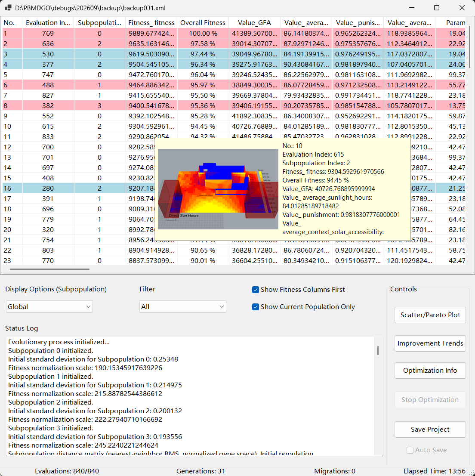Click the Subpopulation column header
The height and width of the screenshot is (476, 475).
click(x=99, y=23)
